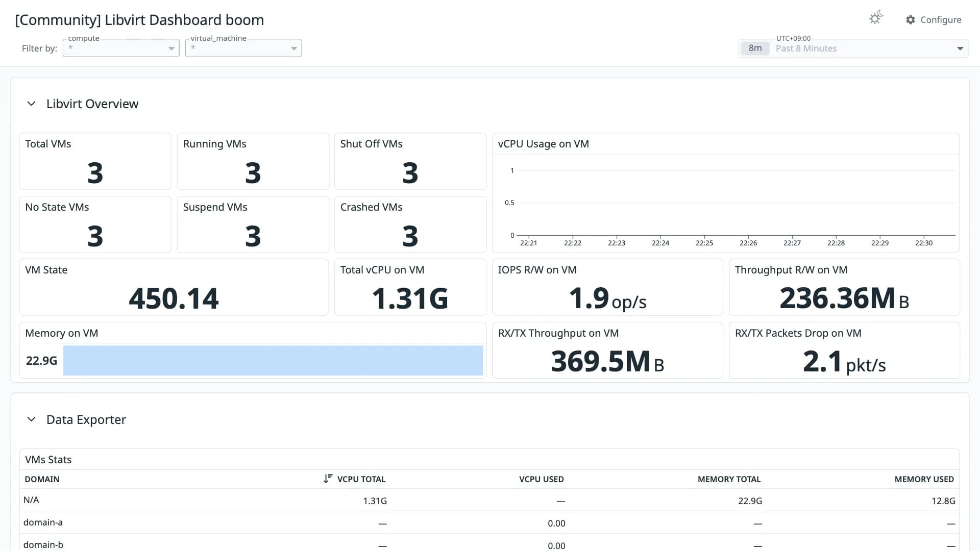Click the 22:25 tick on chart axis
The width and height of the screenshot is (980, 551).
coord(704,243)
